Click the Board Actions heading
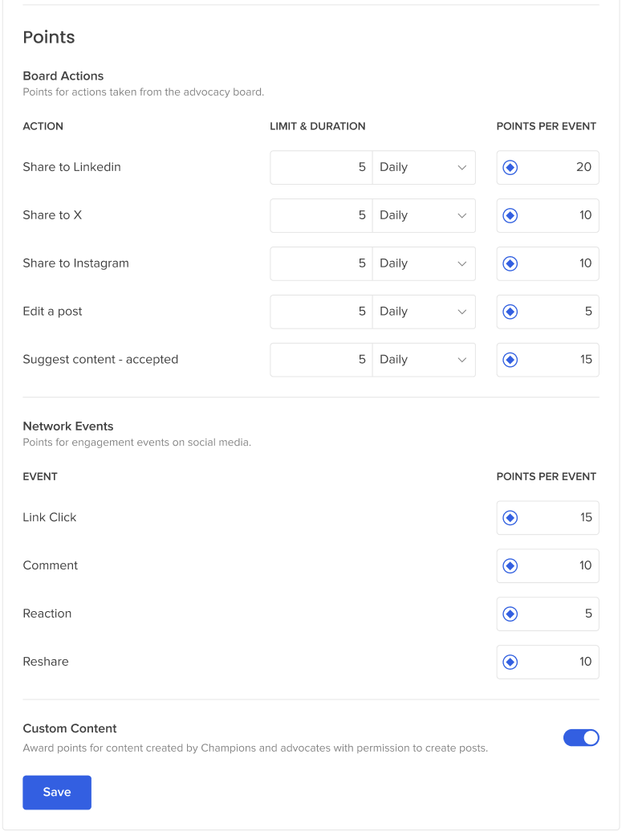This screenshot has height=840, width=626. point(63,76)
